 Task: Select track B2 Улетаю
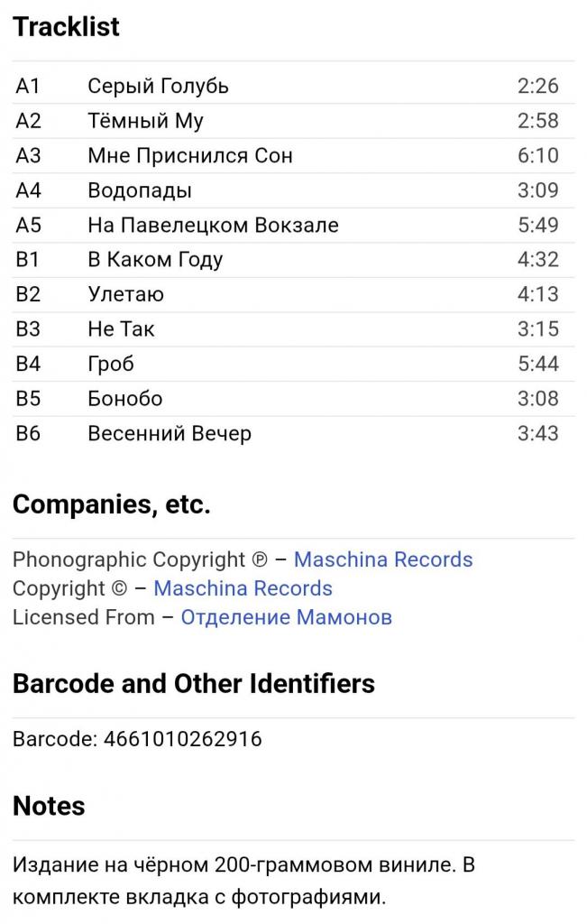[x=293, y=294]
